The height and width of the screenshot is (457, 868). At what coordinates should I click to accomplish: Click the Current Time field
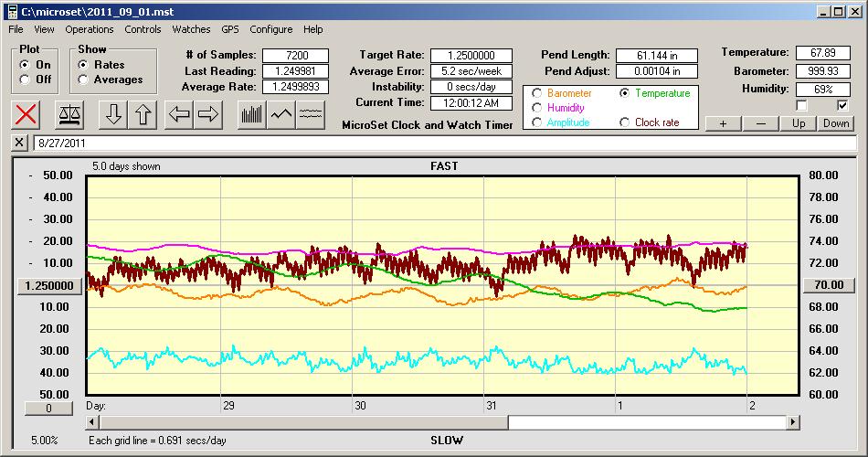click(471, 102)
